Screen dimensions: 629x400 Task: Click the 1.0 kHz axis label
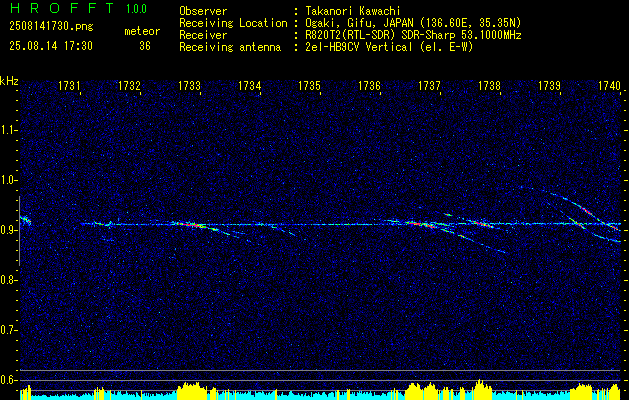point(8,181)
